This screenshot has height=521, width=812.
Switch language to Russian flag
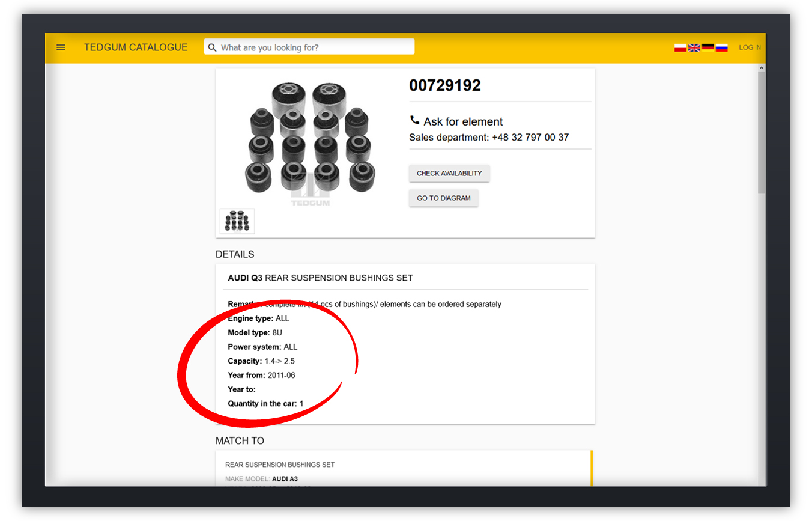coord(722,47)
